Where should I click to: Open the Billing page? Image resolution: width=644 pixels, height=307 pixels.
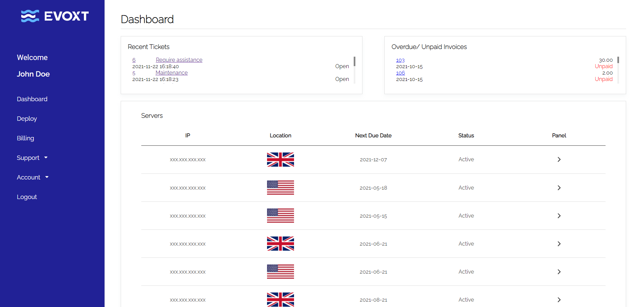pyautogui.click(x=25, y=138)
